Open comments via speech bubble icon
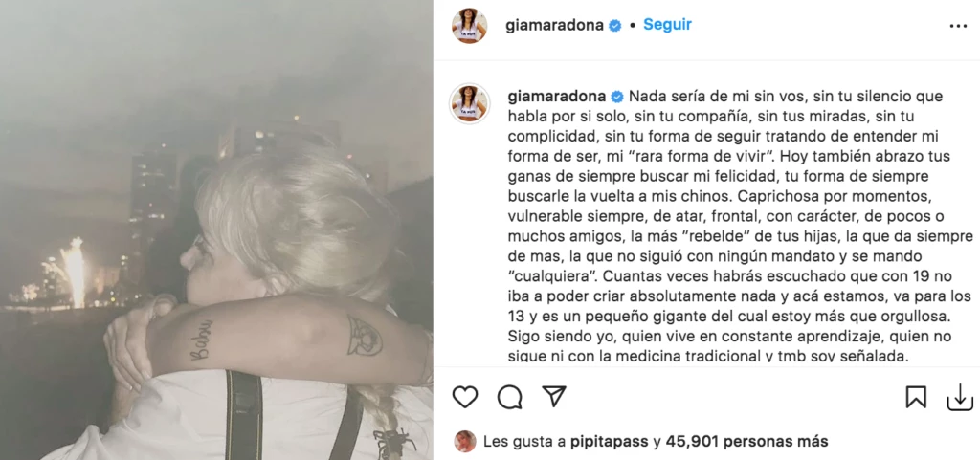Screen dimensions: 980x460 tap(510, 397)
